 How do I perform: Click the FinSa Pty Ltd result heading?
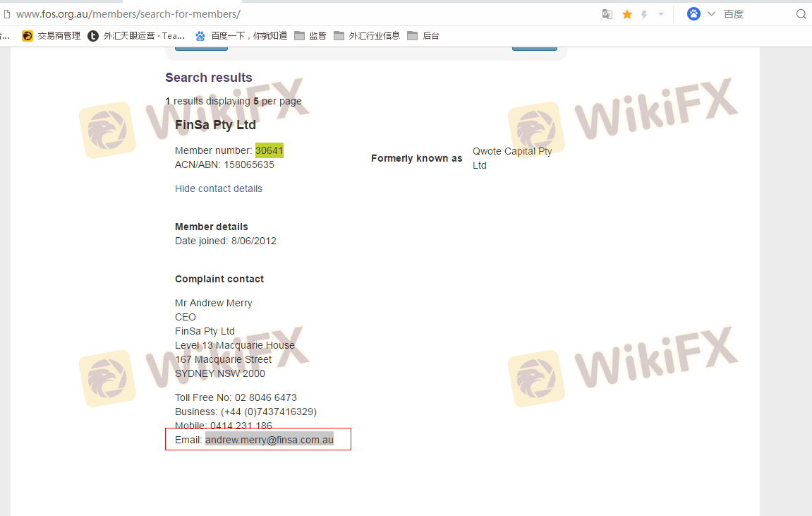(215, 125)
